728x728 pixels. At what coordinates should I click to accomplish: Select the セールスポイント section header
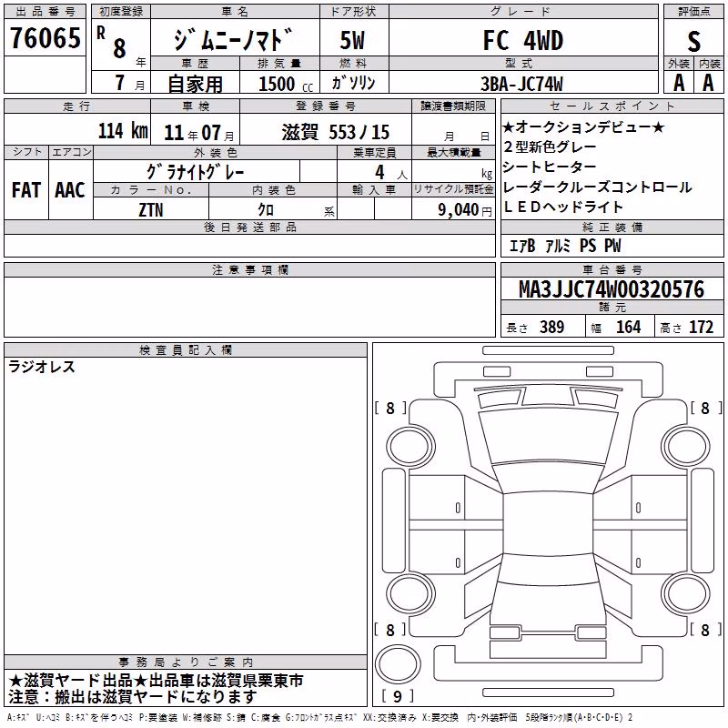click(x=612, y=106)
